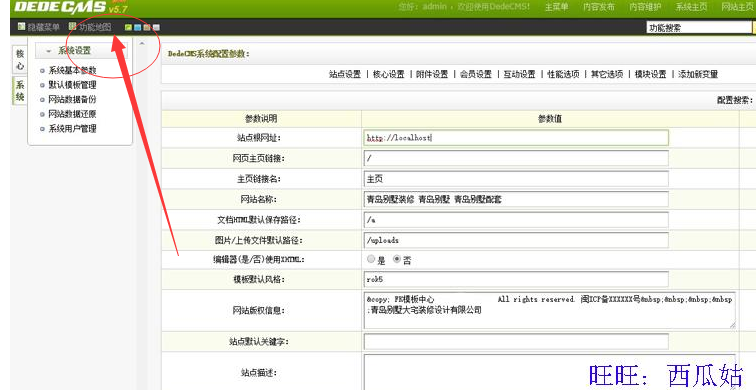Select 否 for 编辑器使用XHTML
This screenshot has height=390, width=756.
pos(397,259)
